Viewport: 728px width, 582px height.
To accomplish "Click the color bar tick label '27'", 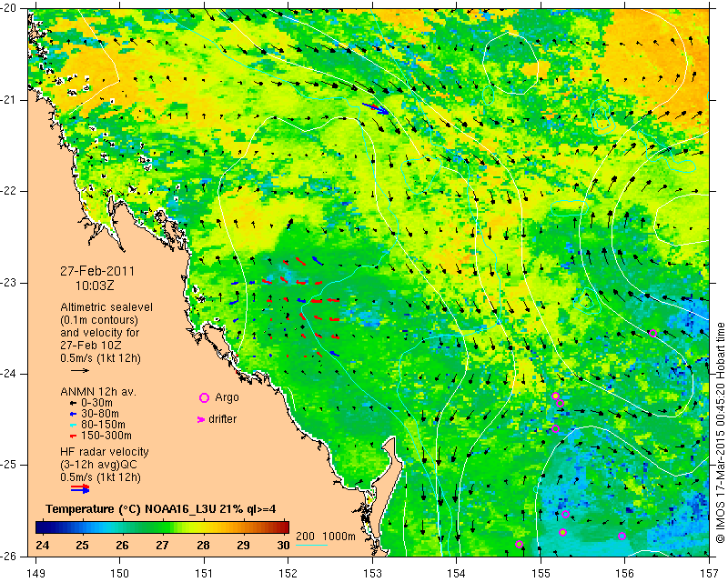I will (163, 545).
